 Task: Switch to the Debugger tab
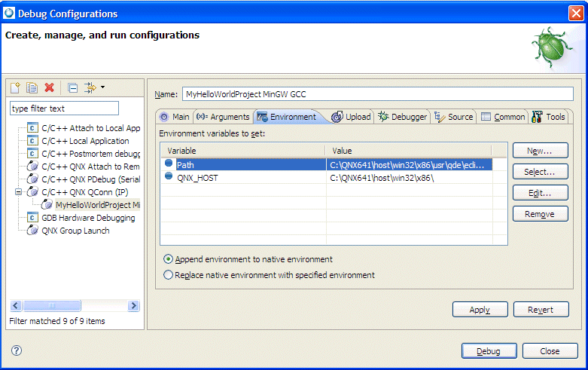(403, 117)
